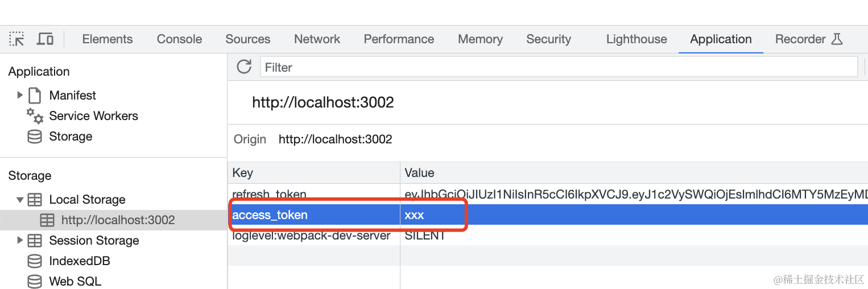Expand the Manifest tree arrow
Image resolution: width=868 pixels, height=289 pixels.
[20, 95]
